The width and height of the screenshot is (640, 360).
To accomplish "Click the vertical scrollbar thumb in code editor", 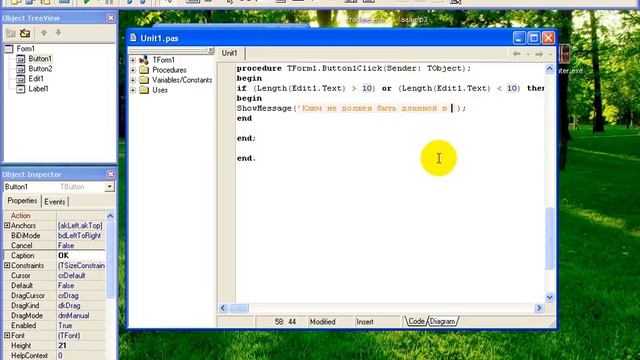I will click(549, 238).
